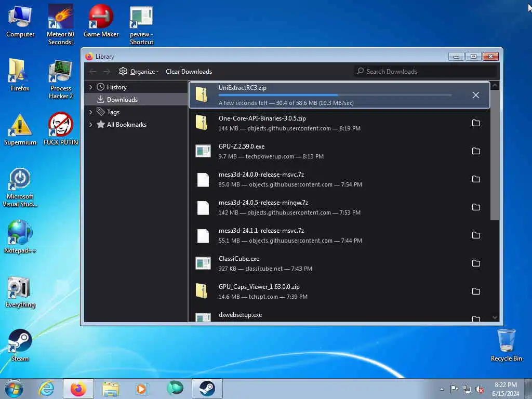Click the ClassiCube.exe file icon
This screenshot has width=532, height=399.
pyautogui.click(x=203, y=263)
